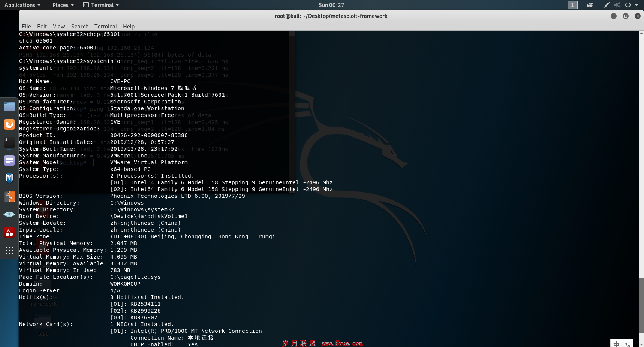This screenshot has width=644, height=347.
Task: Click the '3 Hotfix(s) Installed.' text
Action: [147, 297]
